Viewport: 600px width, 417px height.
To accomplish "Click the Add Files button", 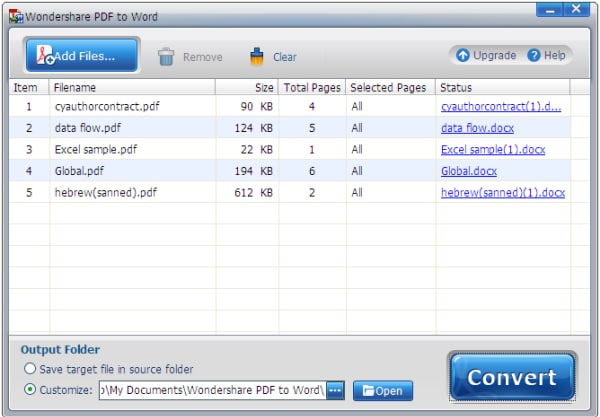I will [x=81, y=55].
